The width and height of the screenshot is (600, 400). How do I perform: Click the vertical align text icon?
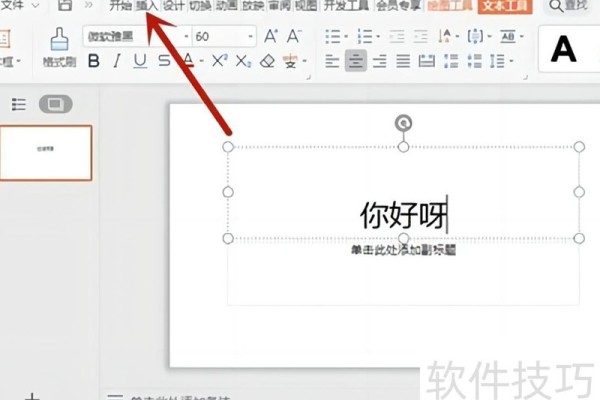pyautogui.click(x=475, y=37)
